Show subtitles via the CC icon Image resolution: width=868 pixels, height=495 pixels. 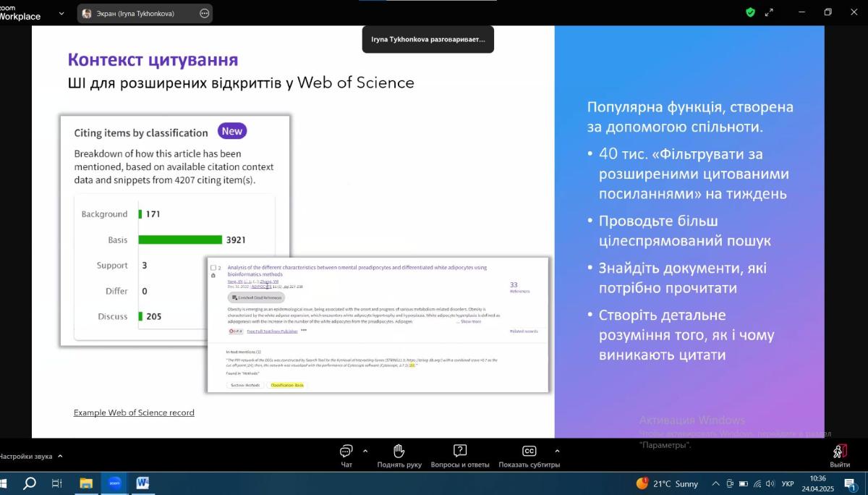click(x=529, y=452)
